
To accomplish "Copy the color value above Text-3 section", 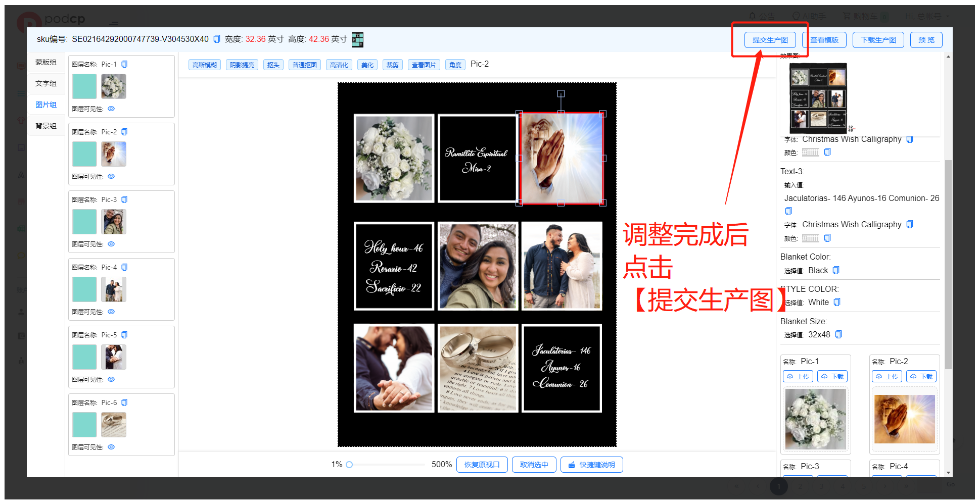I will [827, 152].
